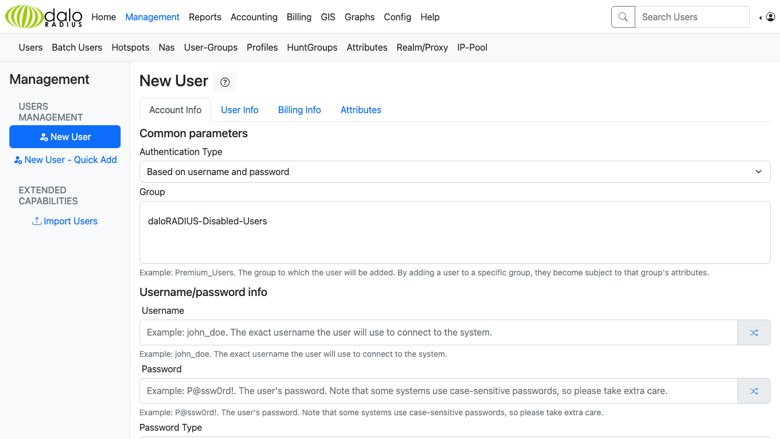
Task: Open the HuntGroups submenu link
Action: pos(312,47)
